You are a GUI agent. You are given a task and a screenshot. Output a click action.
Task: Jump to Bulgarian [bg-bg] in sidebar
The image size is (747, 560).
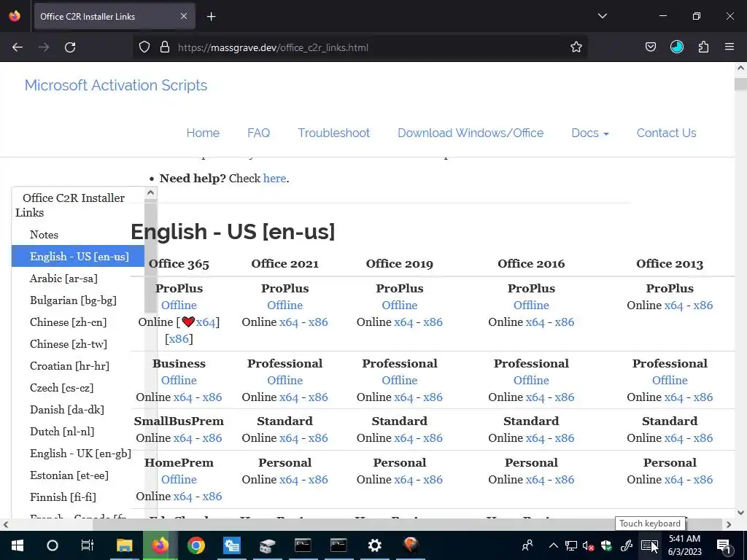(73, 300)
